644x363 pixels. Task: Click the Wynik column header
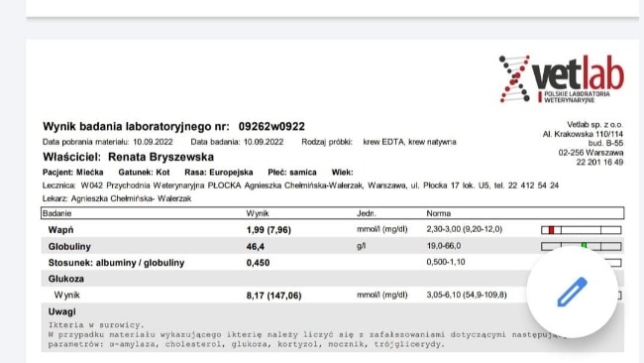pyautogui.click(x=258, y=213)
